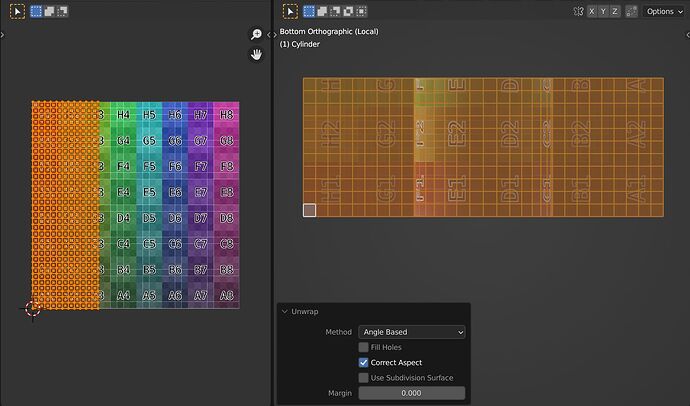Click the mesh symmetry butterfly icon

[x=578, y=11]
